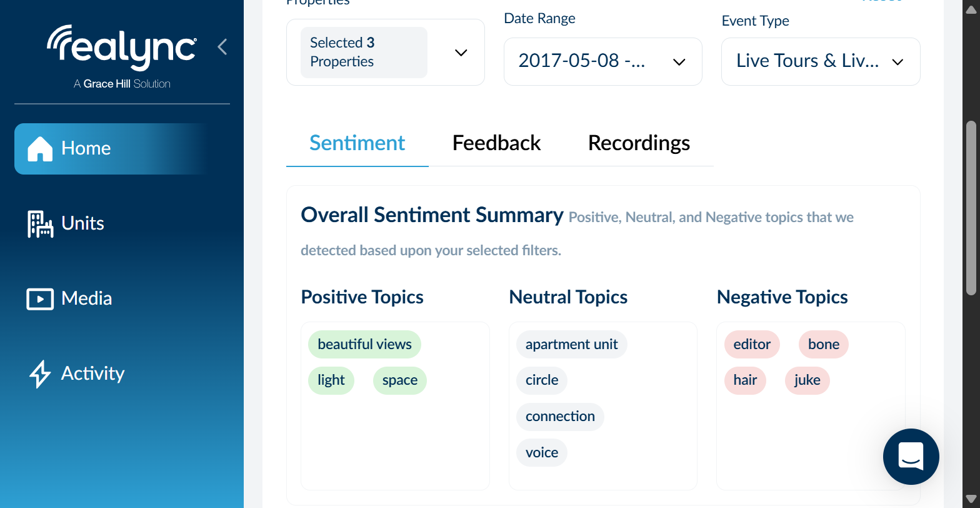Click the Home house icon
The height and width of the screenshot is (508, 980).
40,149
